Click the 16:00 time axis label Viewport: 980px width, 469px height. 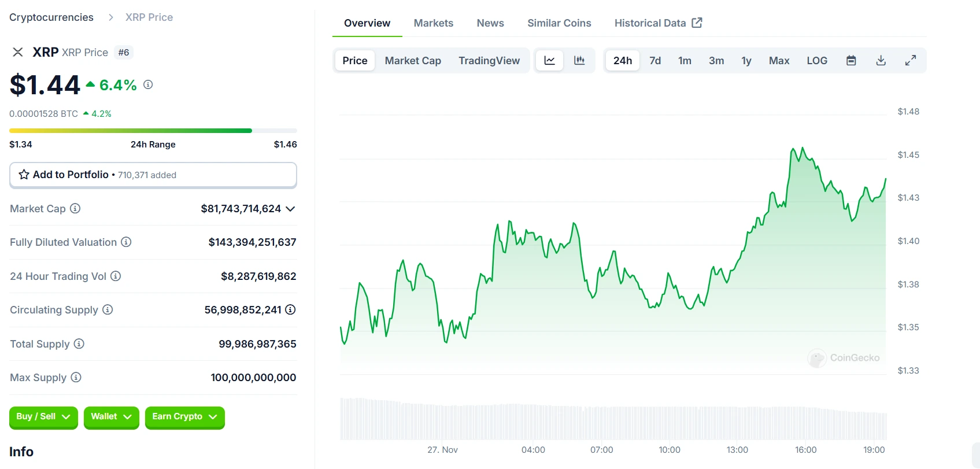[x=805, y=449]
